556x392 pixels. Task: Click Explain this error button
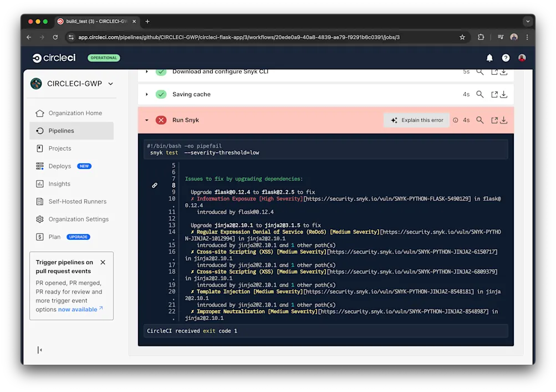[417, 120]
